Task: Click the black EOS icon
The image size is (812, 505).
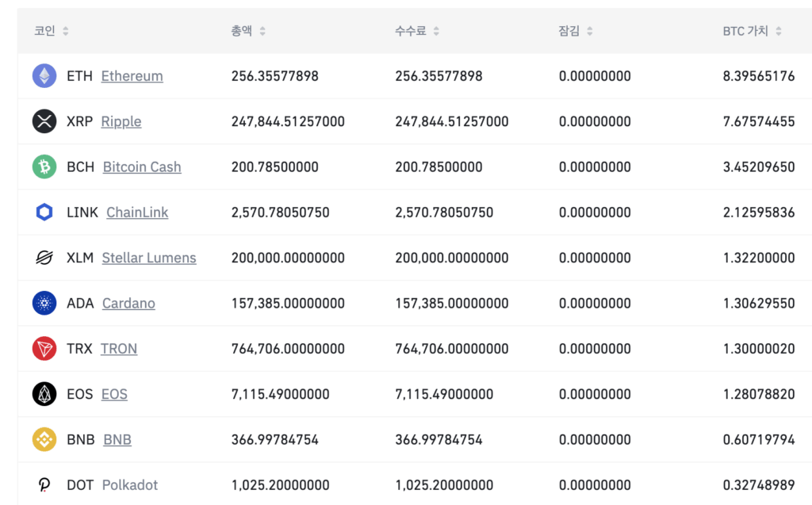Action: coord(44,394)
